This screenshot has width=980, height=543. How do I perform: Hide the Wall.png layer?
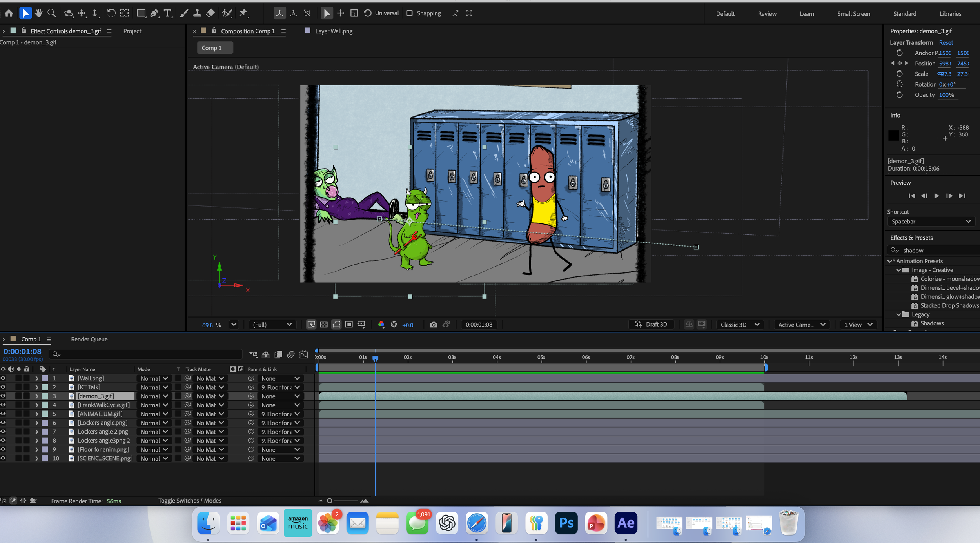pos(3,378)
